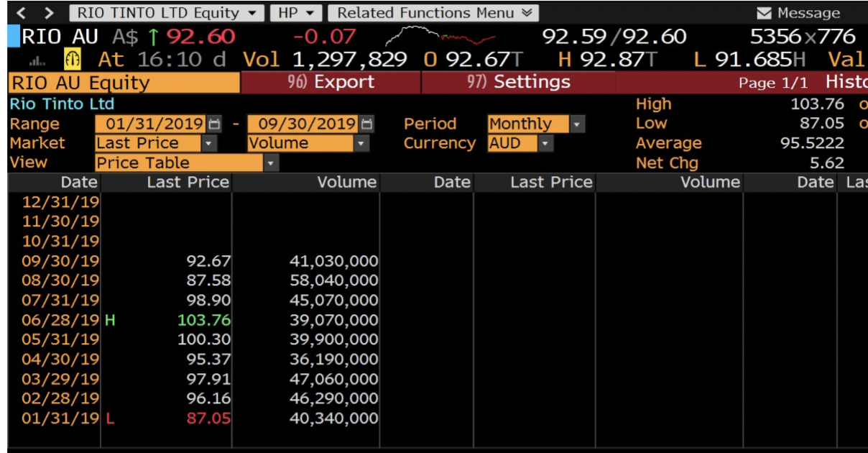Select the 01/31/19 date row
868x453 pixels.
(60, 418)
